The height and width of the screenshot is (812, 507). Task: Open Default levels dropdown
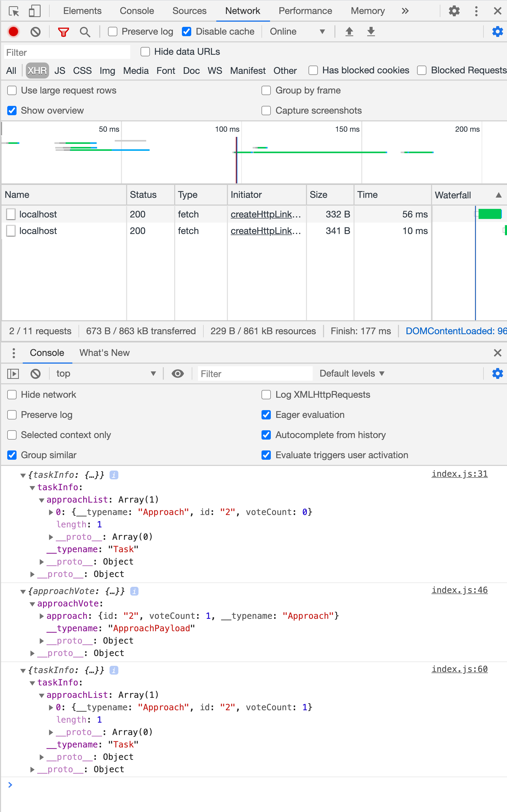[351, 373]
